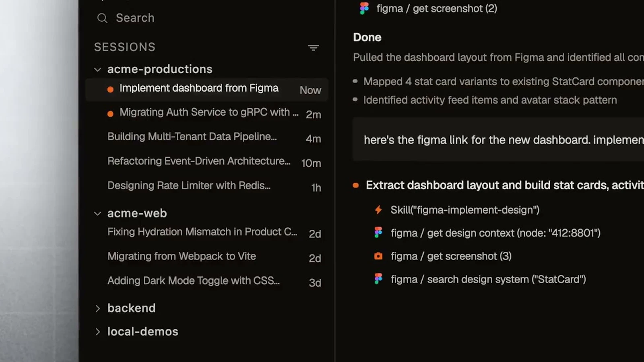Toggle status dot on Migrating Auth Service session
This screenshot has width=644, height=362.
[110, 113]
